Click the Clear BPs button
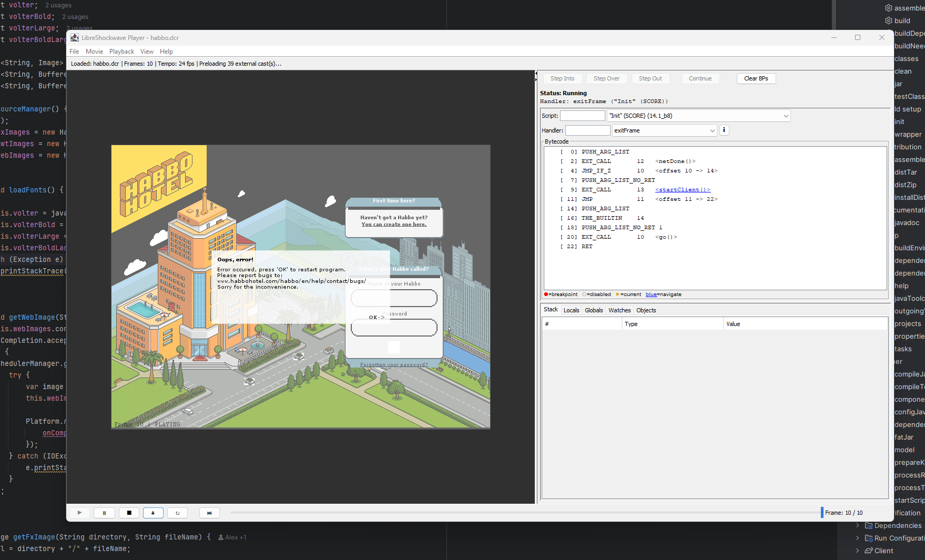This screenshot has width=925, height=560. pos(756,78)
